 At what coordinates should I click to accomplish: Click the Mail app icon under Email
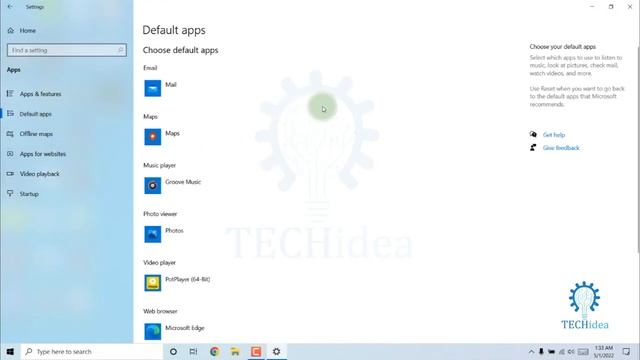tap(153, 88)
